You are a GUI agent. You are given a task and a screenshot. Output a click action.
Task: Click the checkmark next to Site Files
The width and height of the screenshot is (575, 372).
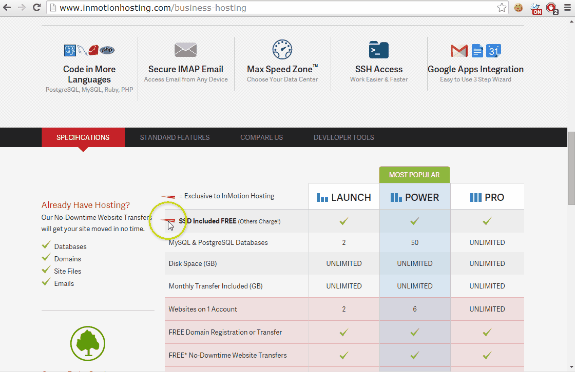46,270
